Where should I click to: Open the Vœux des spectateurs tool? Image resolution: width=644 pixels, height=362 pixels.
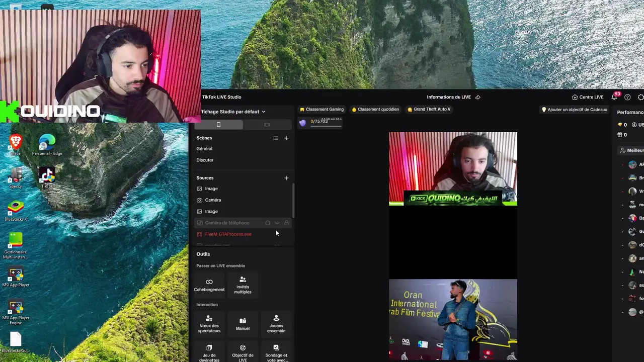(x=209, y=324)
